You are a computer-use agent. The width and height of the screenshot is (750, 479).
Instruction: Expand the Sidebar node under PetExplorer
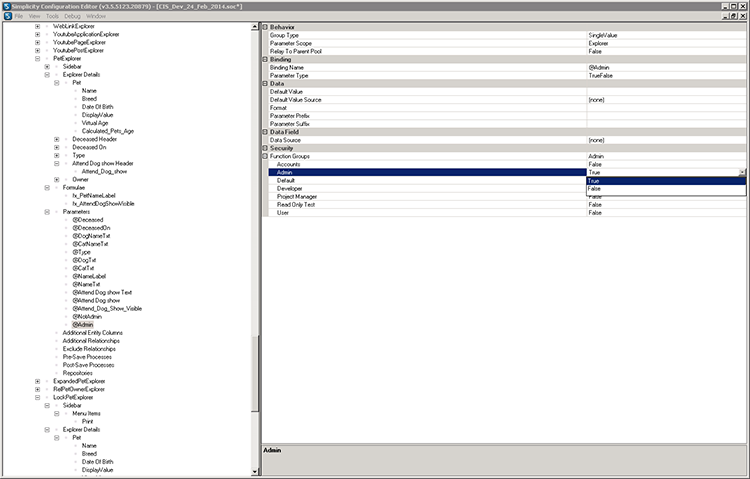point(47,67)
